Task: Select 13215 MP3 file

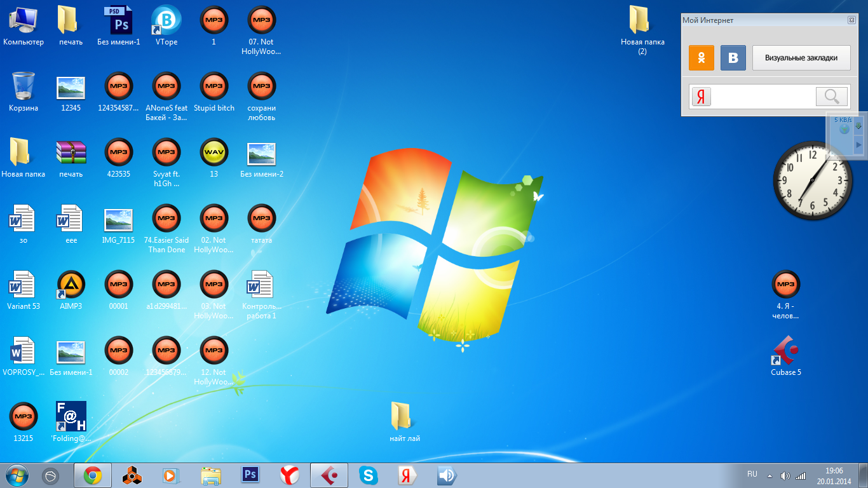Action: click(x=24, y=423)
